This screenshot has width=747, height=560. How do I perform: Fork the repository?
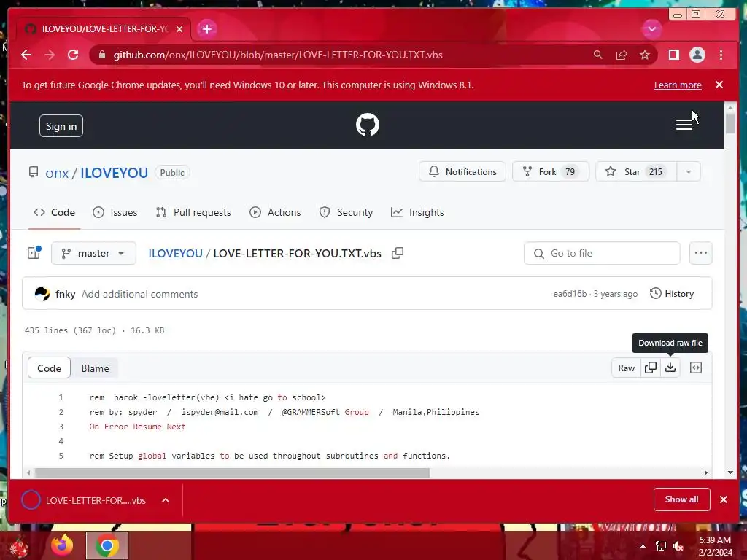pyautogui.click(x=550, y=172)
